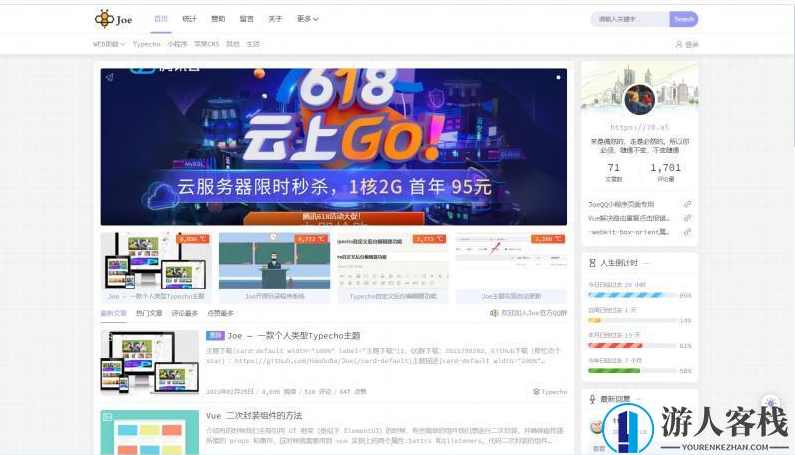Switch to the 点赞最多 tab
This screenshot has width=795, height=455.
click(x=221, y=313)
